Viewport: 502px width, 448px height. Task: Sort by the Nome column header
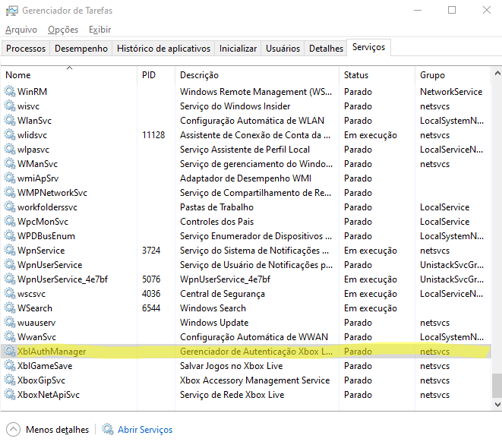tap(69, 75)
